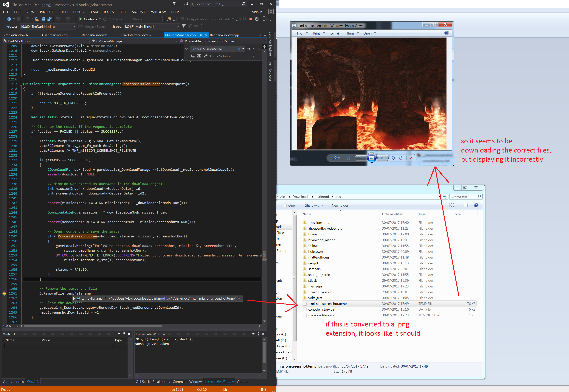Click the Save All toolbar icon
This screenshot has width=569, height=392.
[49, 19]
